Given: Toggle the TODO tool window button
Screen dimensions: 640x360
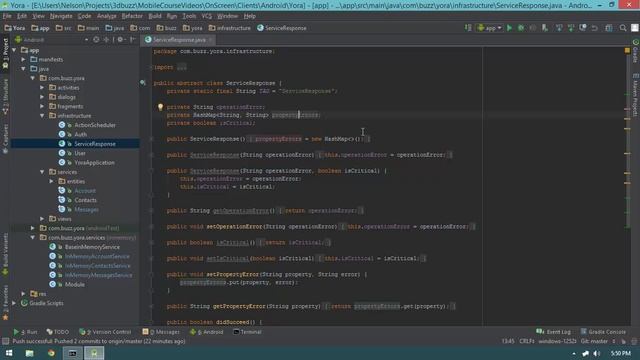Looking at the screenshot, I should tap(58, 332).
